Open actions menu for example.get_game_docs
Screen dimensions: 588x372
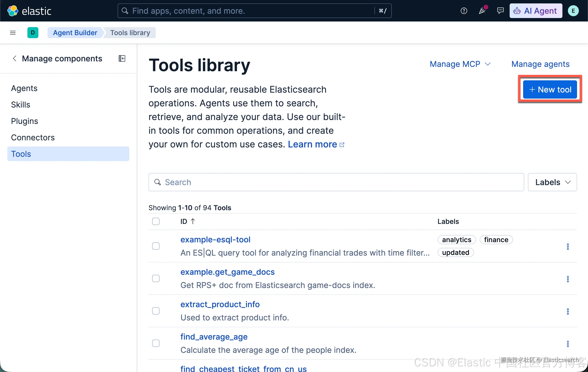[568, 279]
